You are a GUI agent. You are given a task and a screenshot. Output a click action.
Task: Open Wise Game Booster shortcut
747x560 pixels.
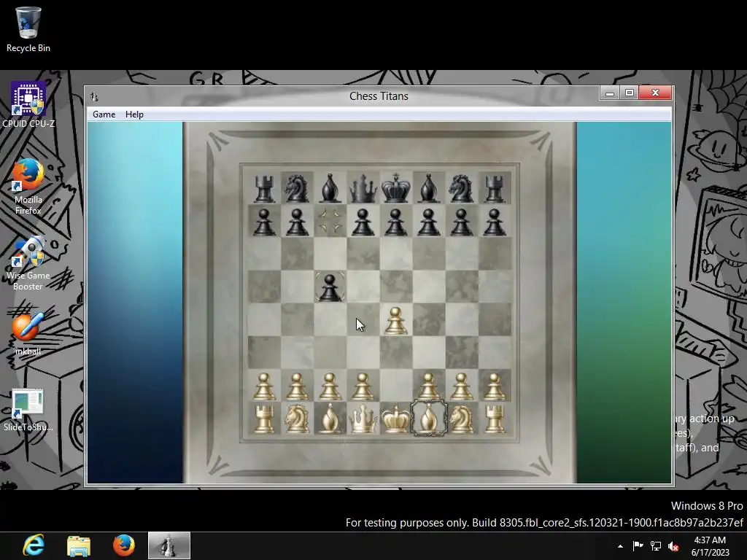pyautogui.click(x=28, y=262)
